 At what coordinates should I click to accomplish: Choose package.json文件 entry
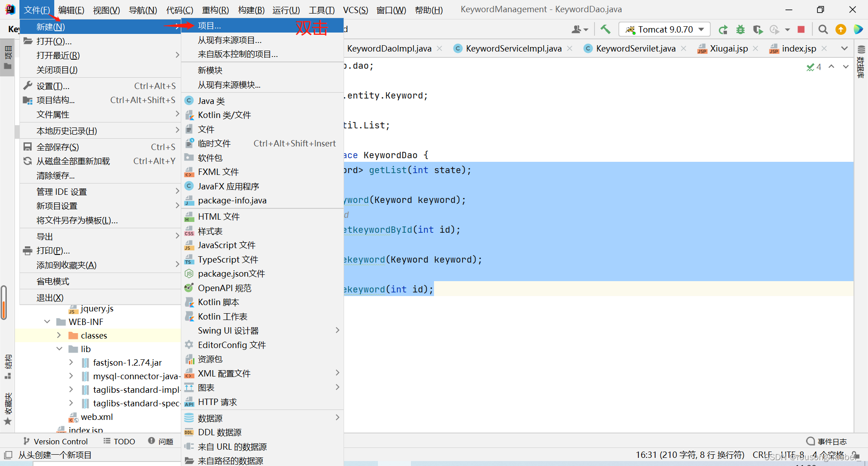click(x=262, y=273)
